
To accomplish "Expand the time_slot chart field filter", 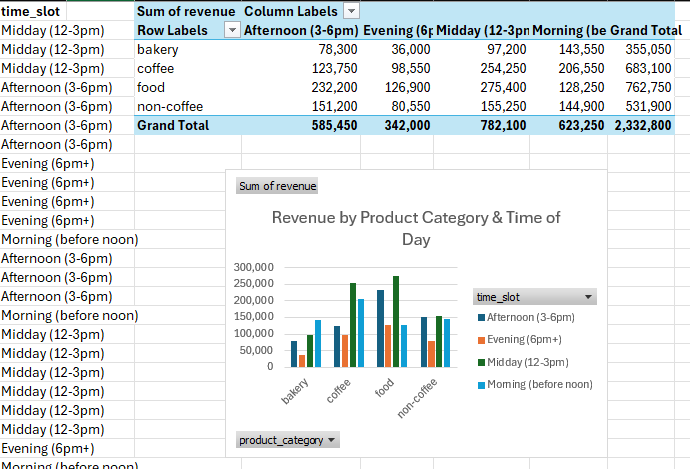I will click(588, 297).
